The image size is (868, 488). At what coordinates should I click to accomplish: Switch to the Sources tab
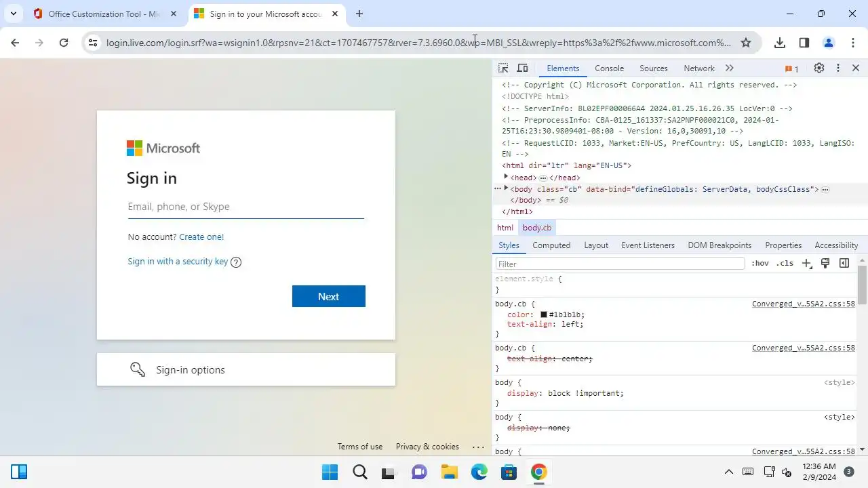pos(654,68)
